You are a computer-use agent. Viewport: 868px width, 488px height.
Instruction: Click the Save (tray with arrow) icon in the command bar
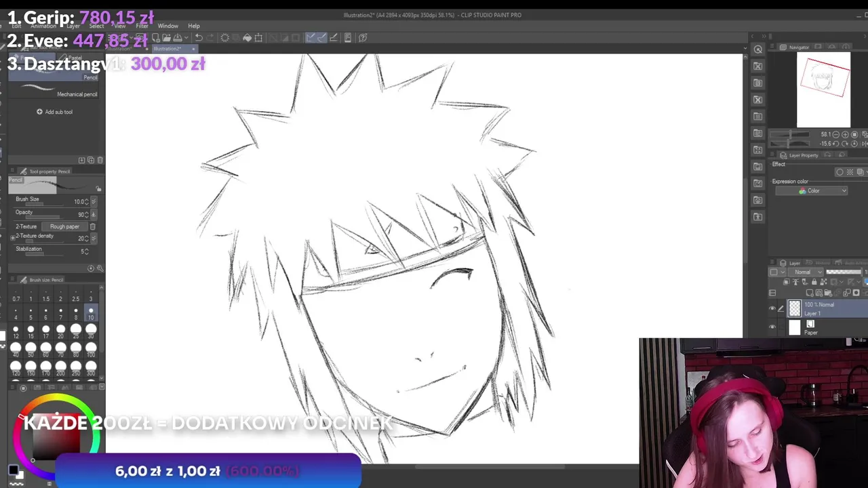coord(177,38)
